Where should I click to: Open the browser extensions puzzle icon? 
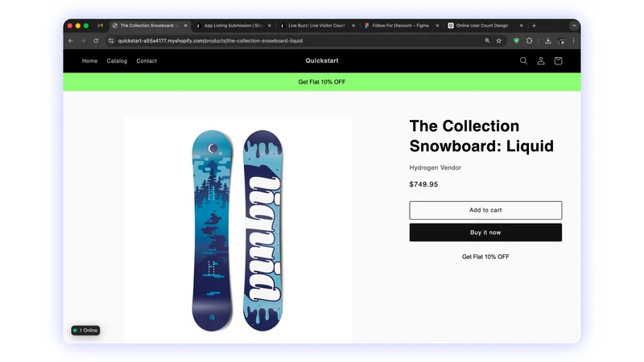tap(530, 41)
